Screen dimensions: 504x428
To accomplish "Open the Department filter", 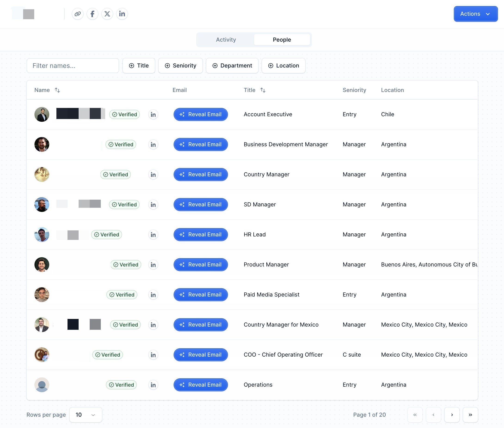I will point(232,65).
